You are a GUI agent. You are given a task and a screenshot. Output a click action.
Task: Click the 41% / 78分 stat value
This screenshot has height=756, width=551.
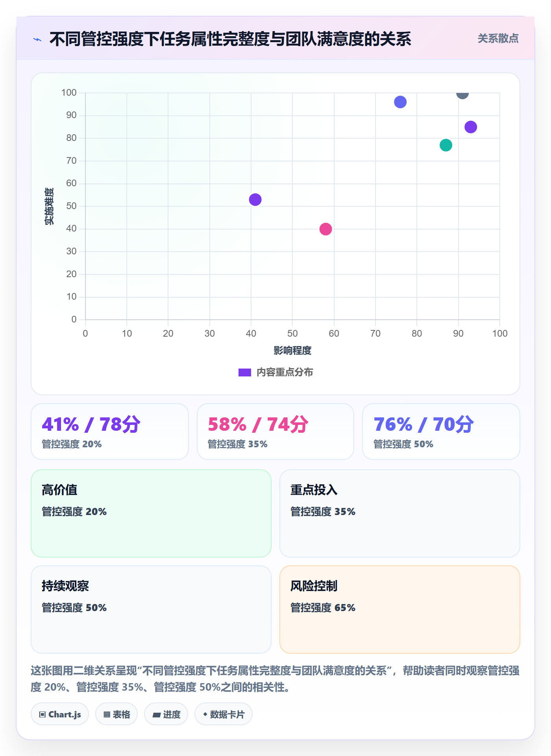(x=91, y=424)
